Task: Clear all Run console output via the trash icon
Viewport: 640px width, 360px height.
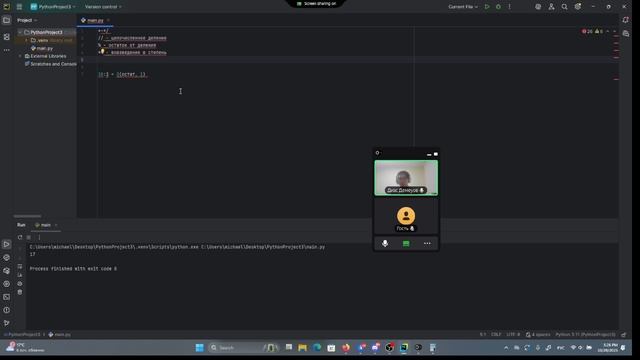Action: [x=20, y=292]
